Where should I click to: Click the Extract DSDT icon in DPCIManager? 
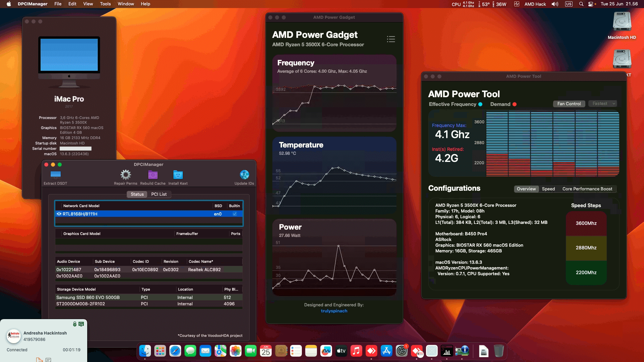pos(55,174)
